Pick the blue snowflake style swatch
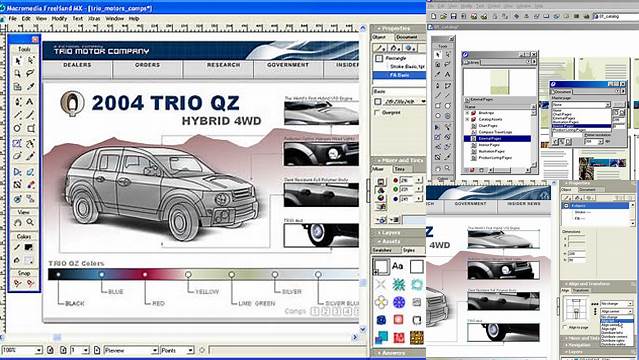The image size is (639, 360). 399,302
